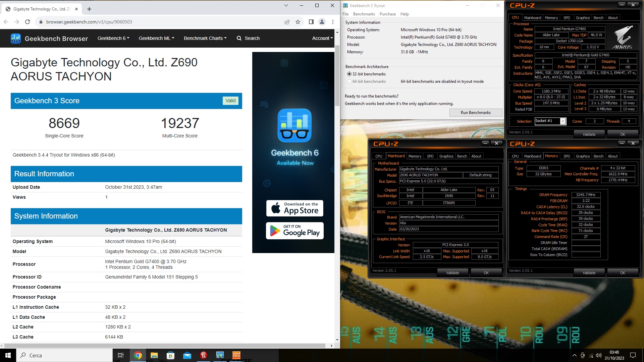Open the Geekbench ML dropdown menu
644x362 pixels.
click(157, 38)
